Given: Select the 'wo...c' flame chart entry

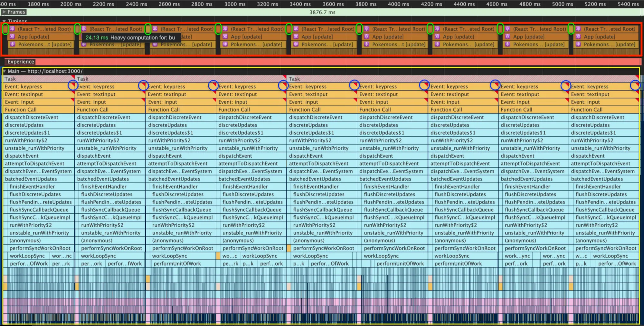Looking at the screenshot, I should pos(230,256).
